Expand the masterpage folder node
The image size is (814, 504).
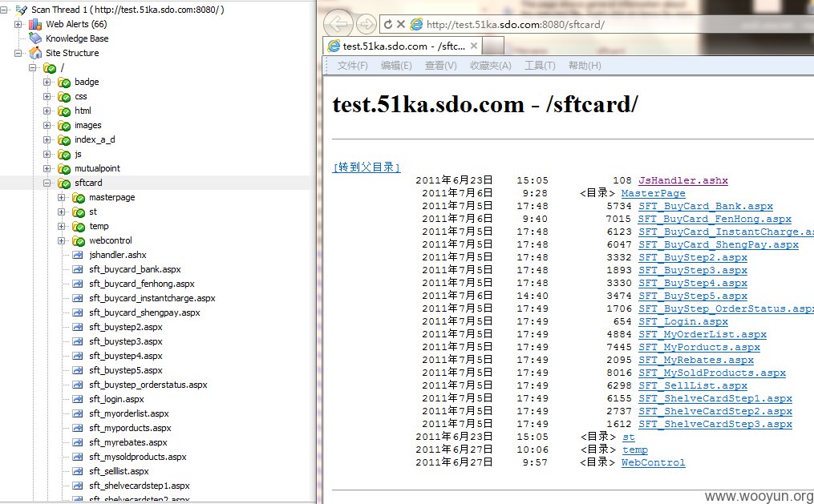(62, 198)
